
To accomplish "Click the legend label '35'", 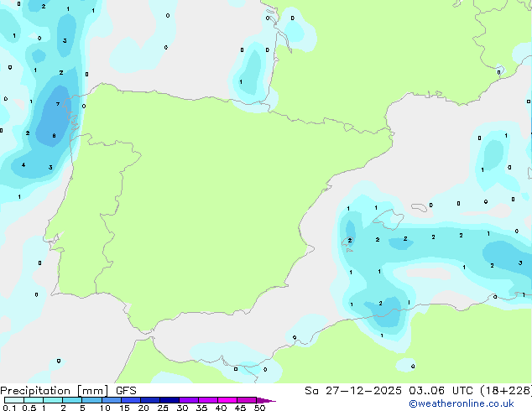I will [201, 408].
